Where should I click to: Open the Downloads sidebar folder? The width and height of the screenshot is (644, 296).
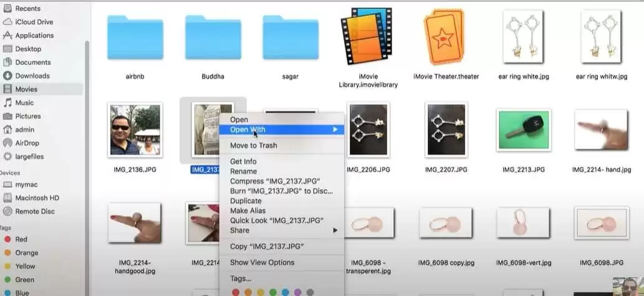pos(32,76)
